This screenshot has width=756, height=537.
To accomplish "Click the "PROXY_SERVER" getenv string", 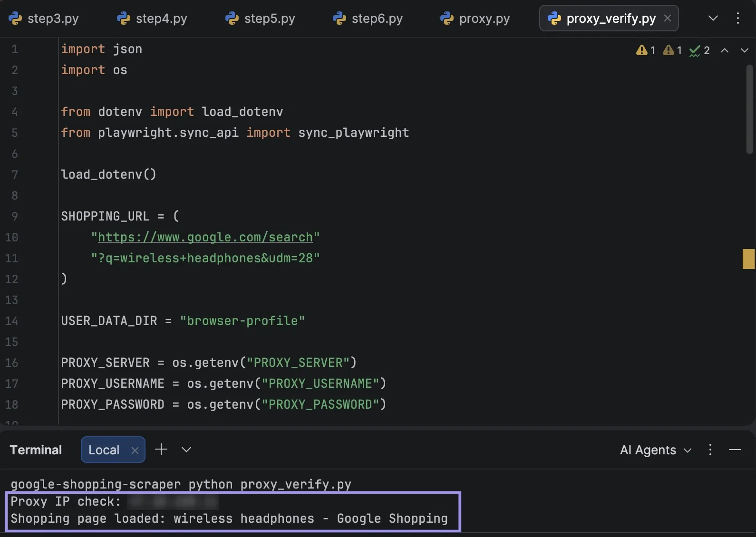I will click(298, 363).
